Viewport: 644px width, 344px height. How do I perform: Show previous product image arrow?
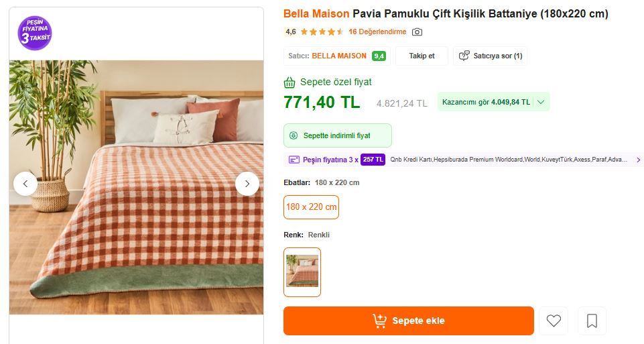pyautogui.click(x=25, y=183)
